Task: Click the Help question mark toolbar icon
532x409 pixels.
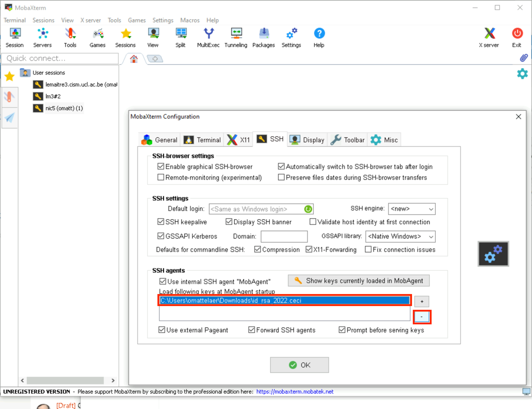Action: (x=319, y=37)
